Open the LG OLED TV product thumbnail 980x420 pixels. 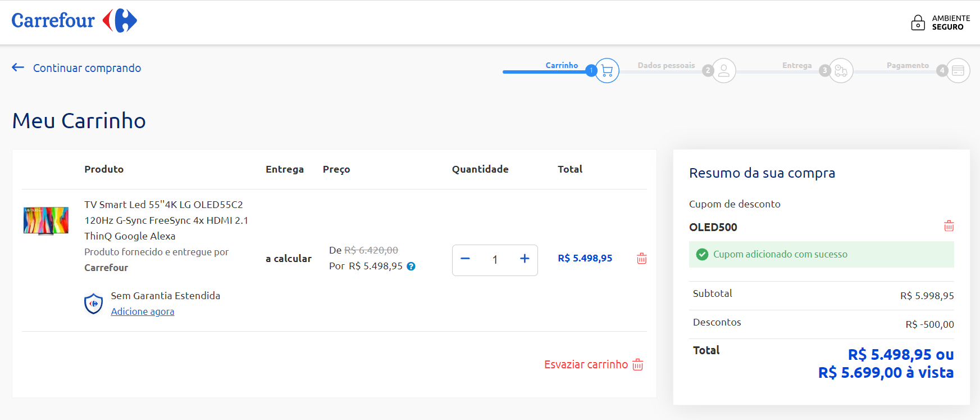pos(46,220)
